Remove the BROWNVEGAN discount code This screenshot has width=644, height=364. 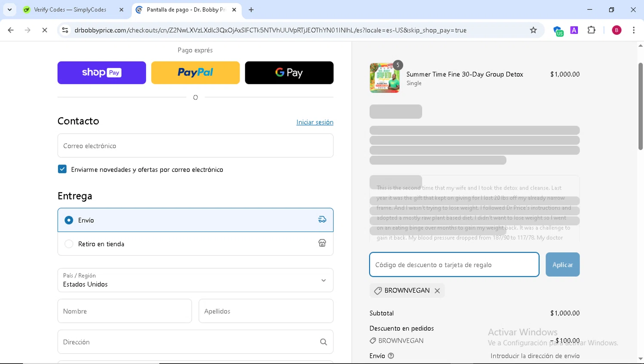[437, 291]
